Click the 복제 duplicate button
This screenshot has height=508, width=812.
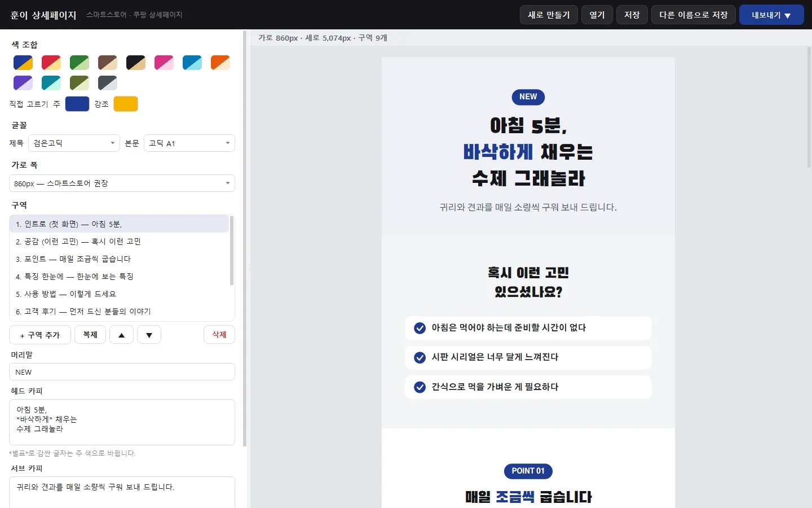point(90,335)
